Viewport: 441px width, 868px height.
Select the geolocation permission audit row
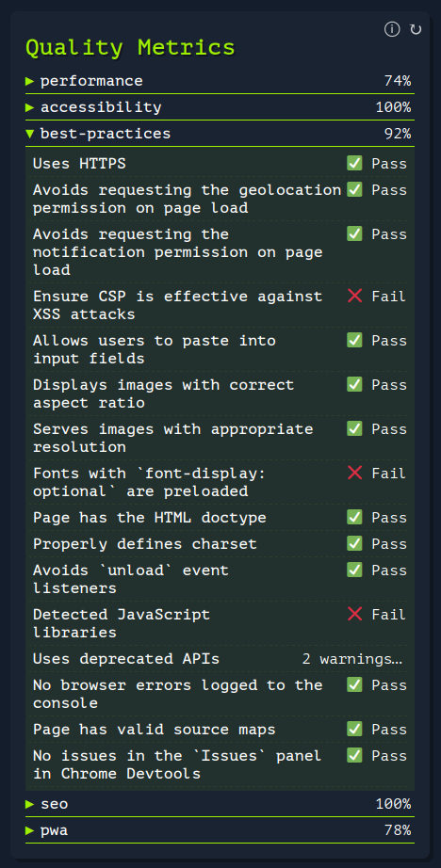tap(220, 199)
